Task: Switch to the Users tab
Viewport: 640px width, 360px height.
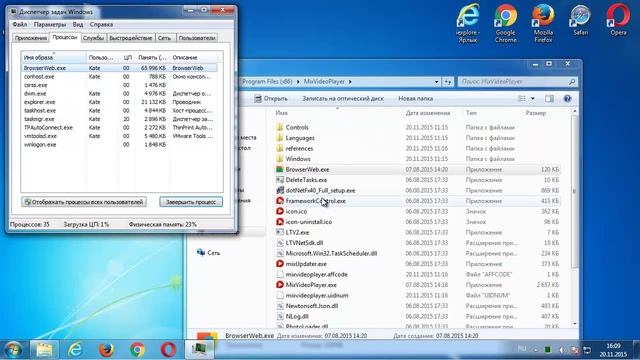Action: [x=197, y=38]
